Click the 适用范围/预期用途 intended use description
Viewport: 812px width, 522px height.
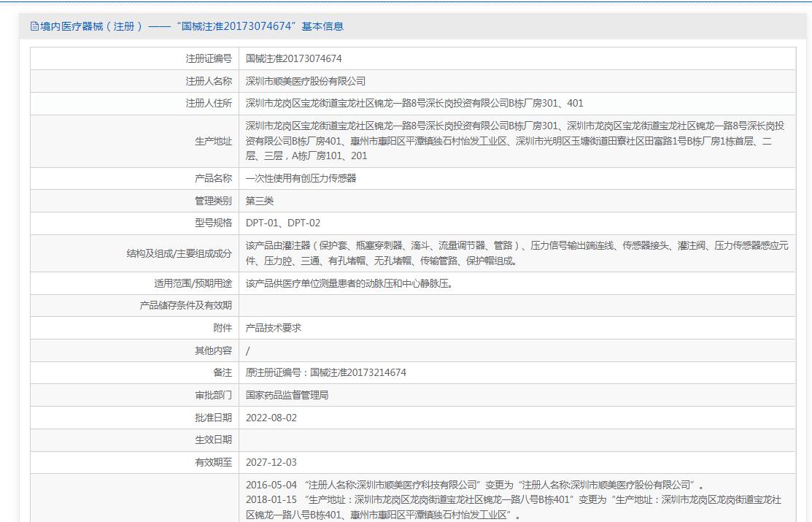pyautogui.click(x=349, y=283)
